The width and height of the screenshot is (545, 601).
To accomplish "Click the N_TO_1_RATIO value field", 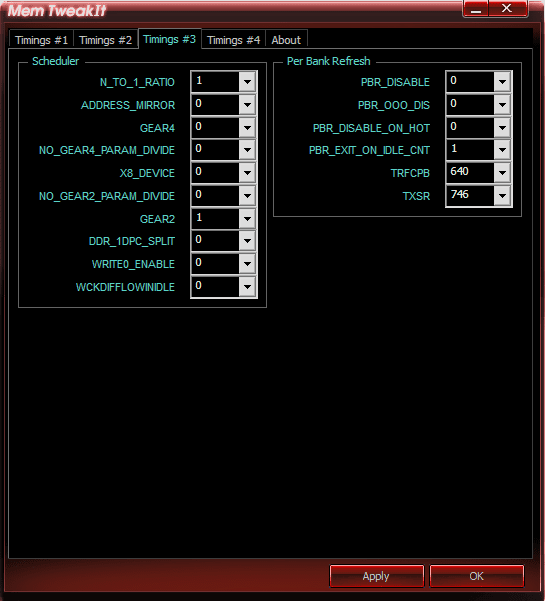I will tap(215, 82).
